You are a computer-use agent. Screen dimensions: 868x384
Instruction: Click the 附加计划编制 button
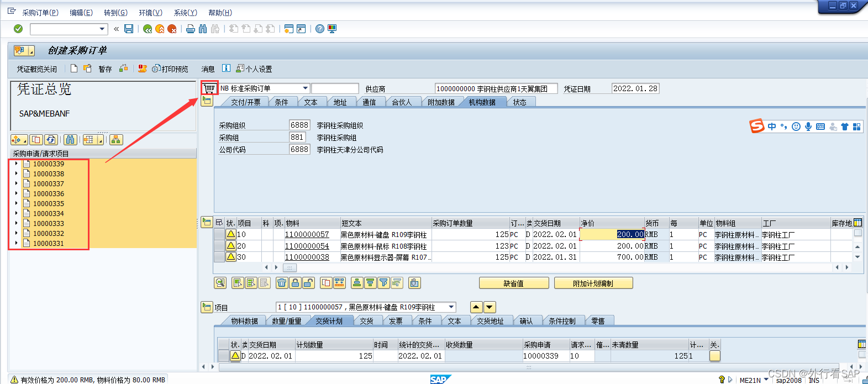click(593, 283)
